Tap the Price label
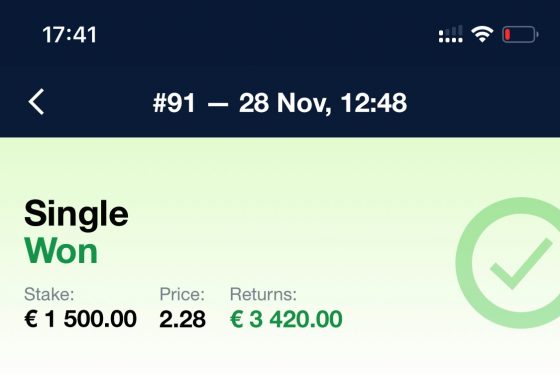The width and height of the screenshot is (560, 375). tap(182, 294)
